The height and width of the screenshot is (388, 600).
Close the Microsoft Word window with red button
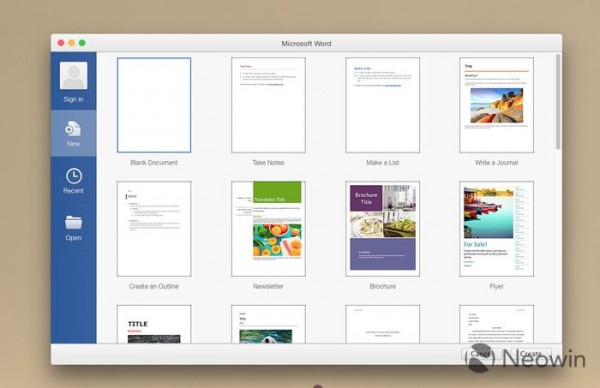[61, 43]
